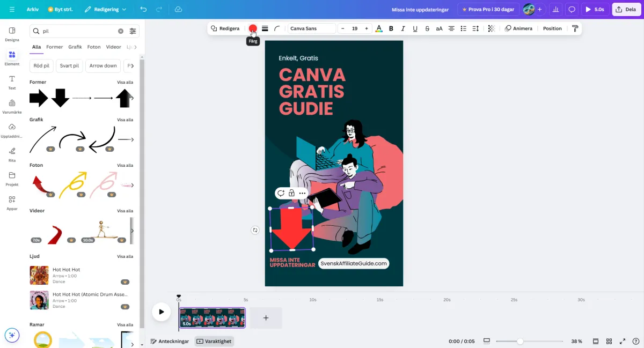The image size is (644, 348).
Task: Adjust the zoom level slider
Action: 520,341
